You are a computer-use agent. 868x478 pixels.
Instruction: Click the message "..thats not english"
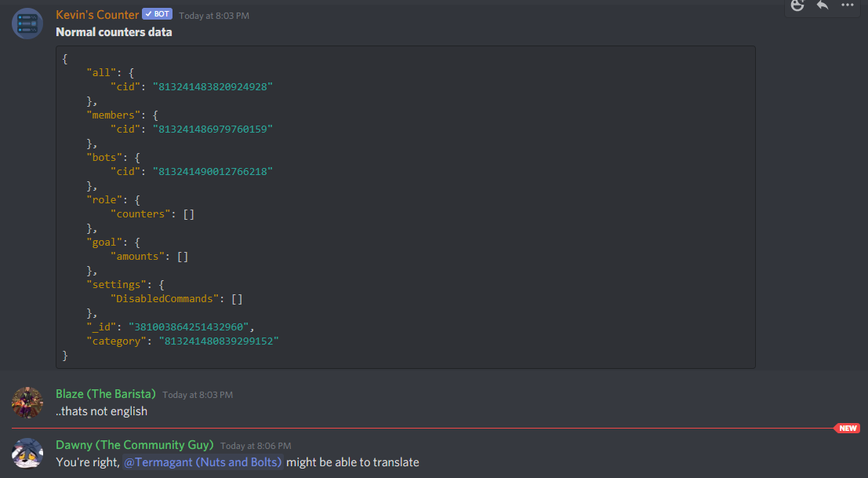[x=102, y=411]
